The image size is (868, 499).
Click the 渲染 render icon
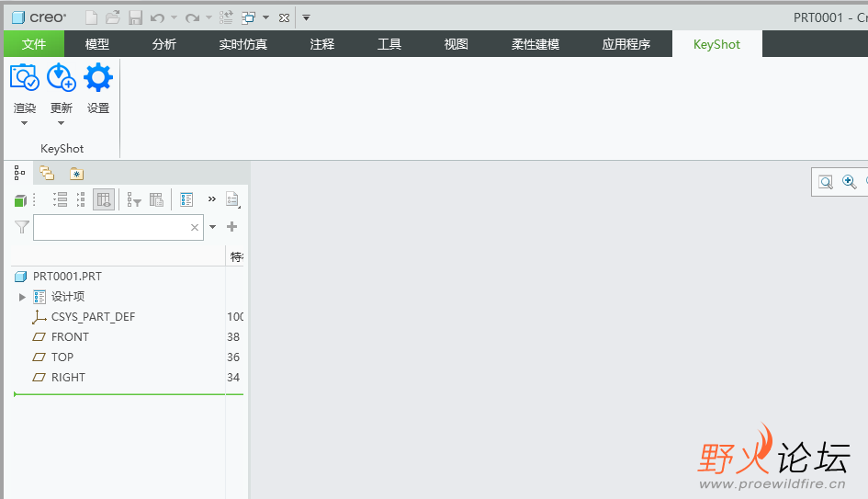25,77
